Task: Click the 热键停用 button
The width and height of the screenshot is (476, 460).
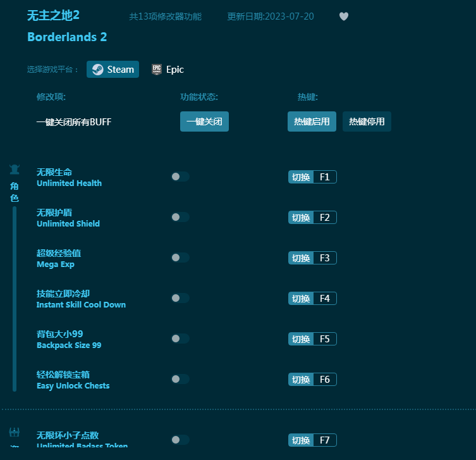Action: click(367, 121)
